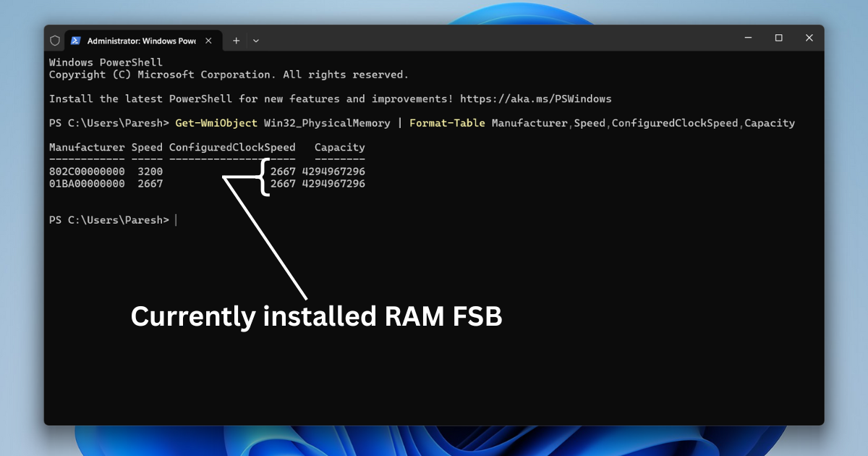Click the Capacity column header
Viewport: 868px width, 456px height.
339,148
